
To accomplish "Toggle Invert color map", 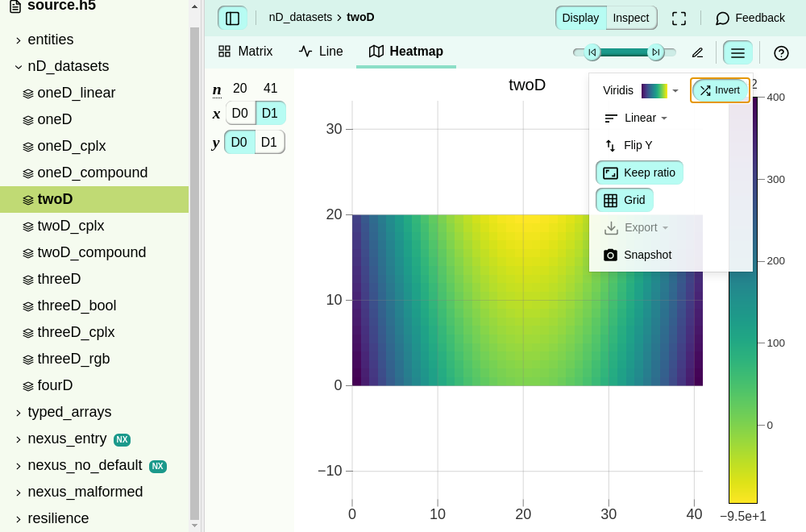I will (720, 90).
